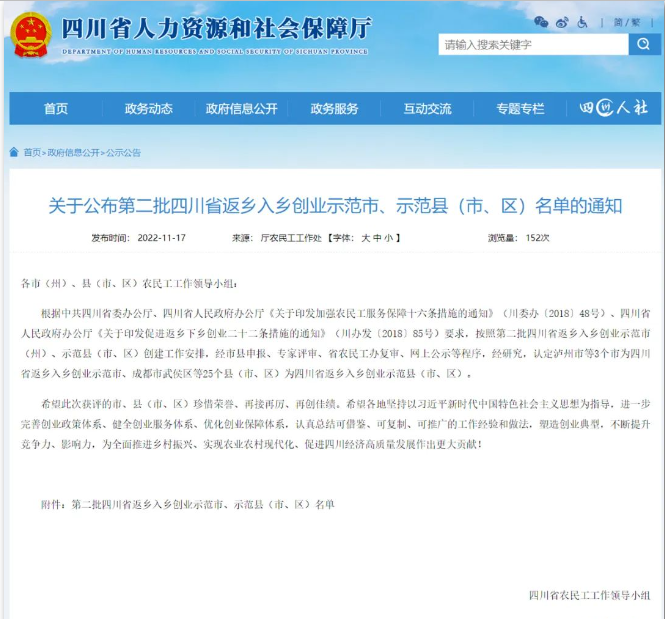Open the WeChat icon in header
Screen dimensions: 665x619
click(541, 21)
